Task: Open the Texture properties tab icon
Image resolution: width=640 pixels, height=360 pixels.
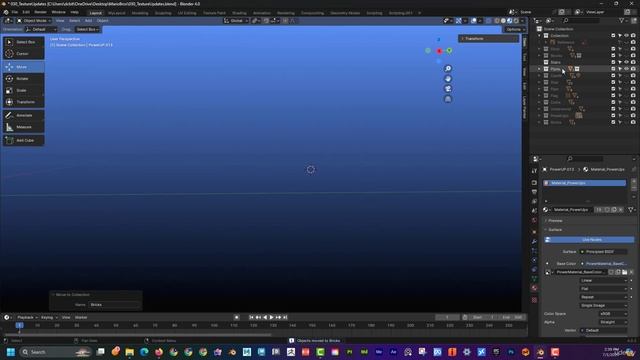Action: coord(534,300)
